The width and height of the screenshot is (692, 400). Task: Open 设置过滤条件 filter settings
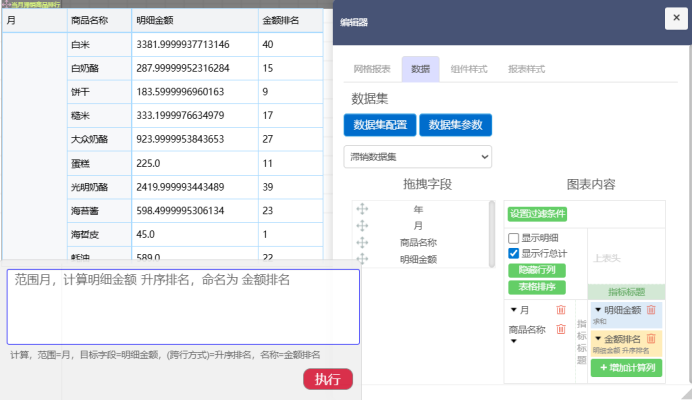[x=537, y=214]
